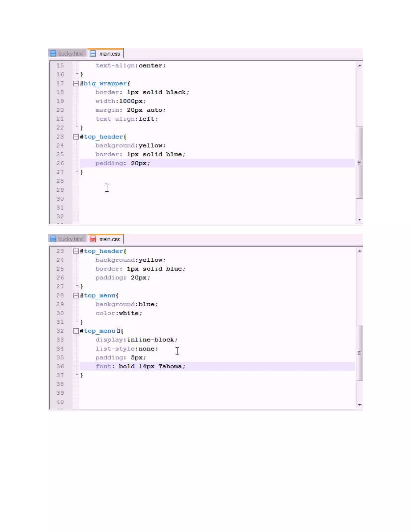Click the "background:blue;" declaration
The image size is (411, 532).
(x=127, y=304)
